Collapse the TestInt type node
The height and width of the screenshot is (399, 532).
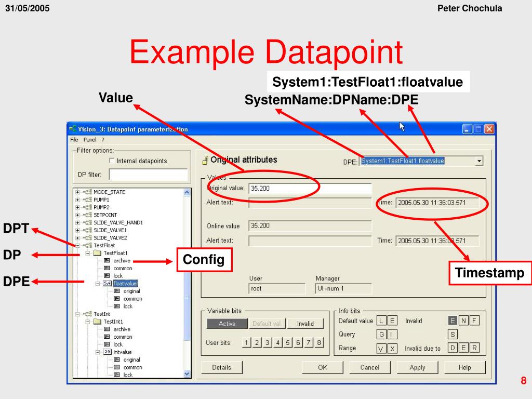pyautogui.click(x=78, y=314)
